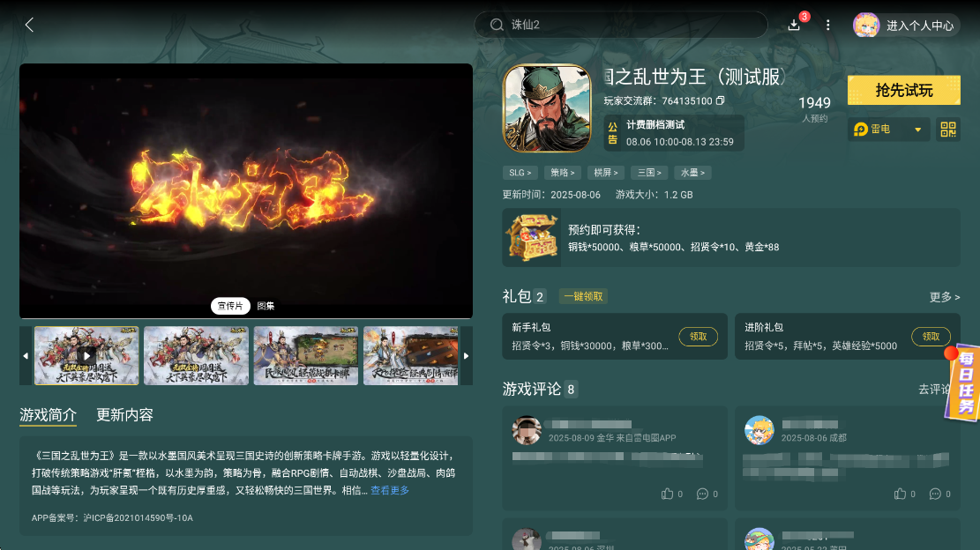This screenshot has width=980, height=550.
Task: Open 更多 gift packs
Action: pyautogui.click(x=945, y=297)
